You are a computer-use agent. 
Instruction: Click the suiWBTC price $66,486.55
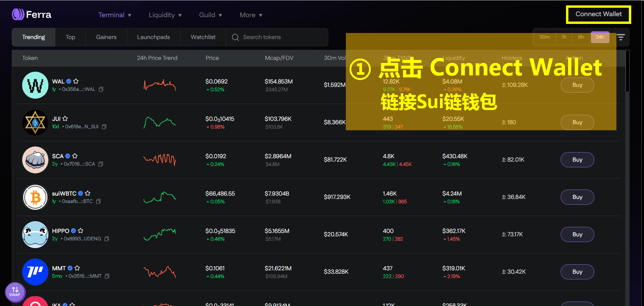[220, 194]
